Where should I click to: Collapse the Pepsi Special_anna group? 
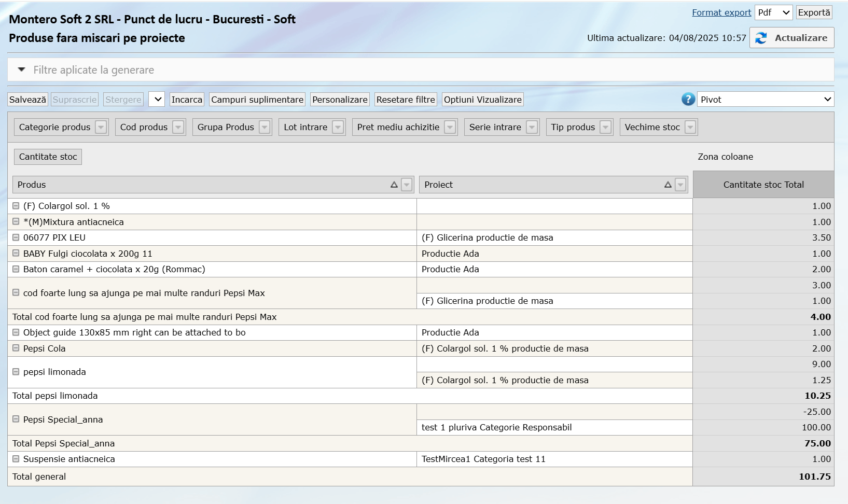click(x=16, y=419)
